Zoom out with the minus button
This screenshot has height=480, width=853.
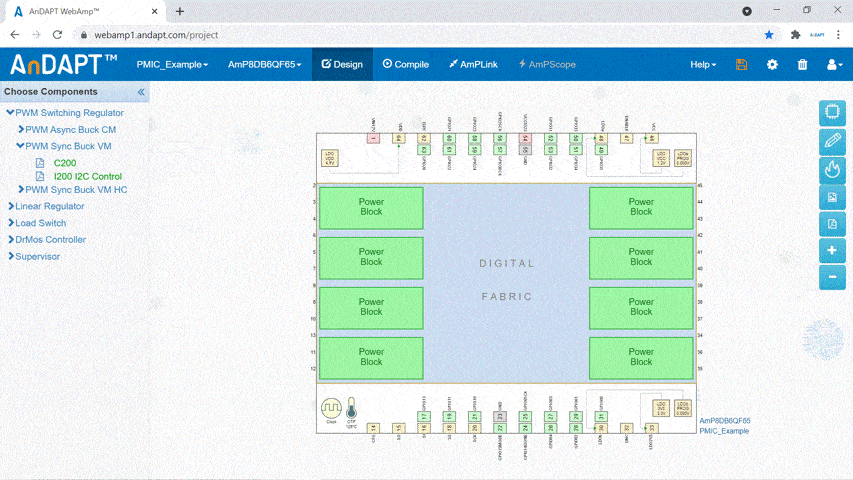832,277
